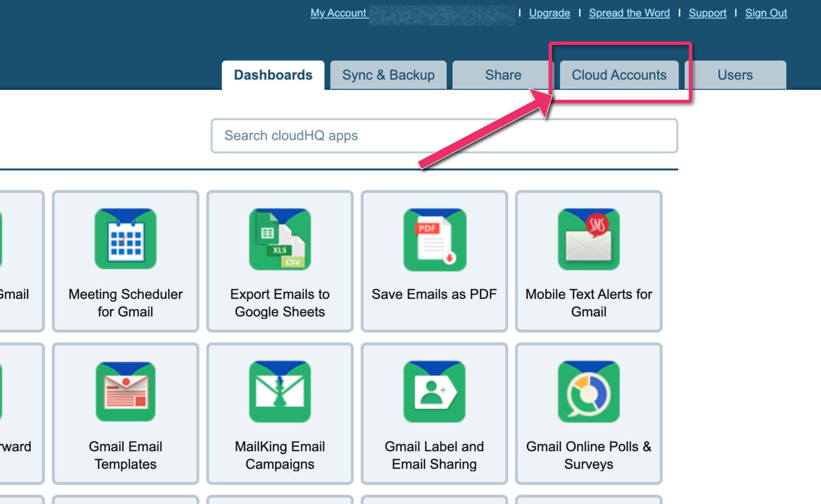
Task: Go to the Share tab
Action: pos(503,75)
